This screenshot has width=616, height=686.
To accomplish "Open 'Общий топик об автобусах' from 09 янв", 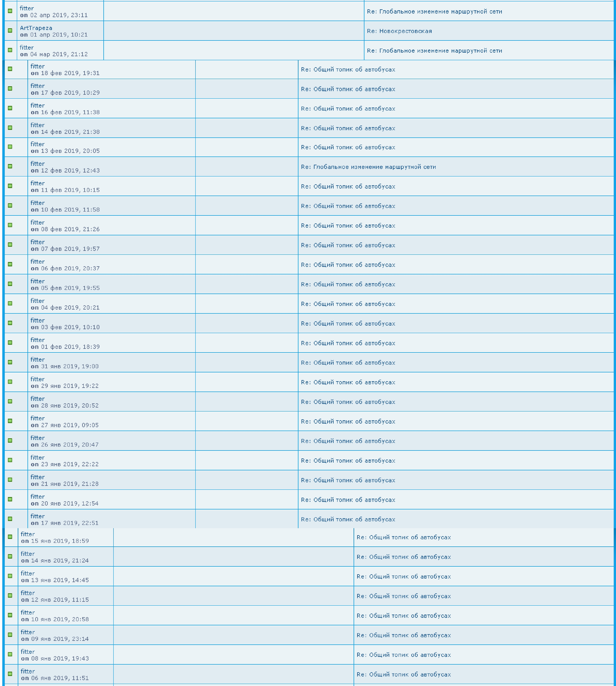I will [403, 635].
